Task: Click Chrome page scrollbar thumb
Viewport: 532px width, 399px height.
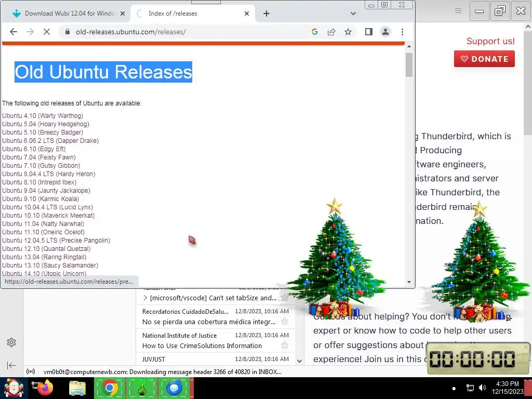Action: pos(409,64)
